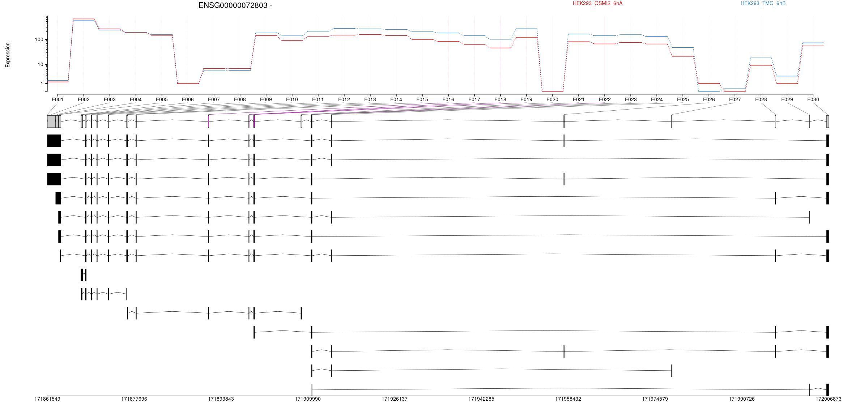Click y-axis tick value 10
868x405 pixels.
(40, 65)
